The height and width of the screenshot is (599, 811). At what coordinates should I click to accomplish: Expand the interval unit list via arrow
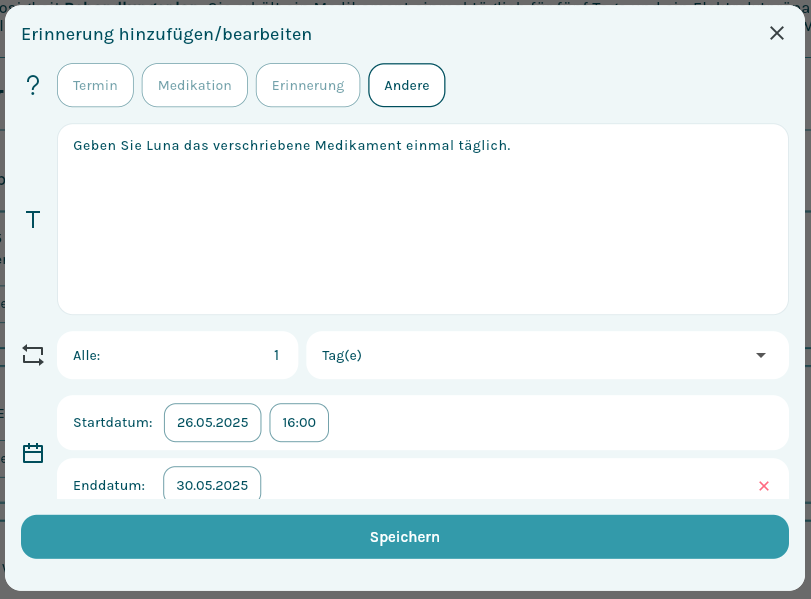tap(761, 355)
